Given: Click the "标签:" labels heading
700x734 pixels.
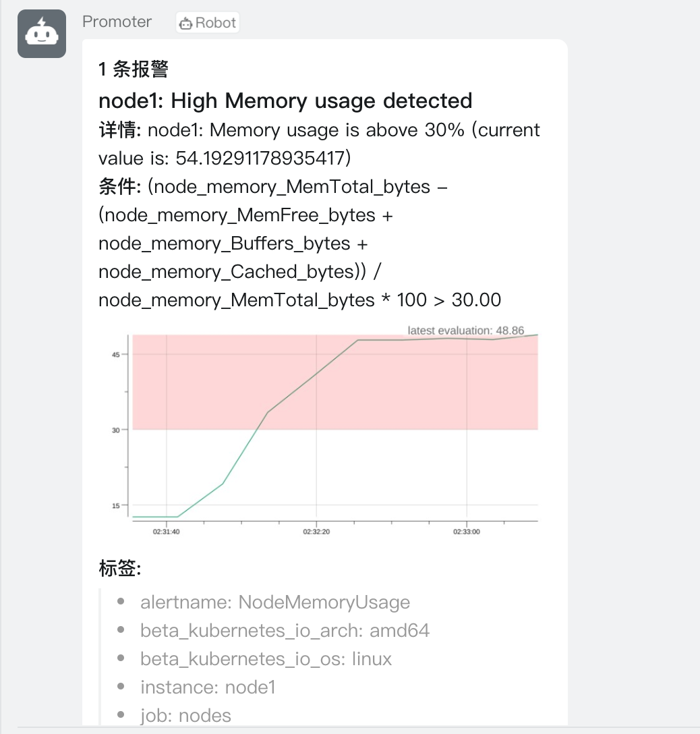Looking at the screenshot, I should 120,569.
